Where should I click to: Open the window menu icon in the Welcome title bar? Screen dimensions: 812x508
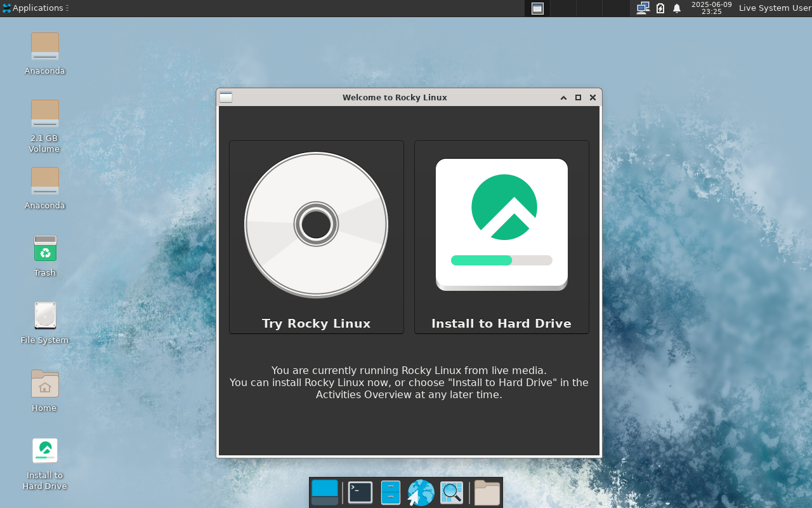coord(226,97)
